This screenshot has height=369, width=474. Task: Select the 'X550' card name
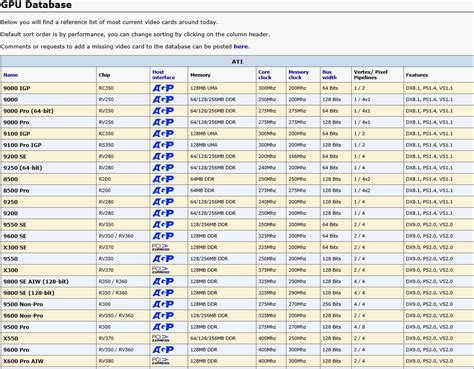point(11,338)
